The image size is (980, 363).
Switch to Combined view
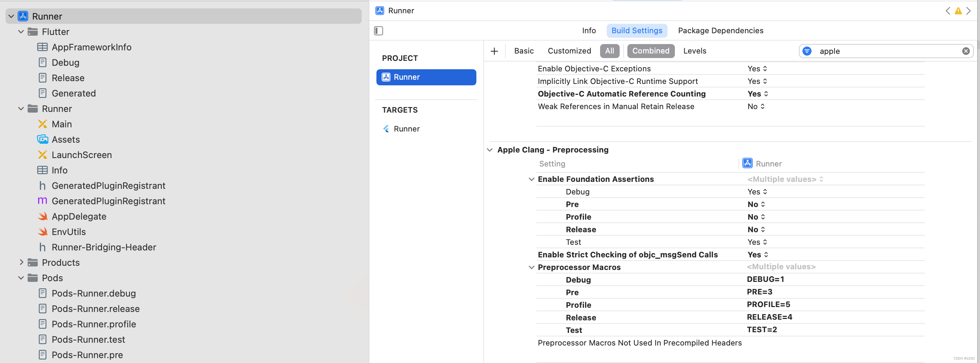(x=650, y=51)
